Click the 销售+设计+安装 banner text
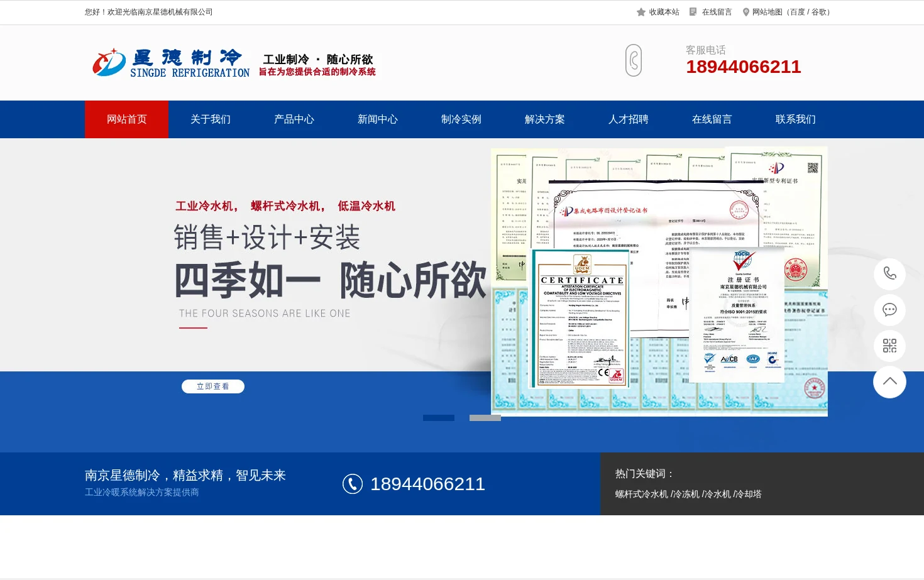 (267, 238)
